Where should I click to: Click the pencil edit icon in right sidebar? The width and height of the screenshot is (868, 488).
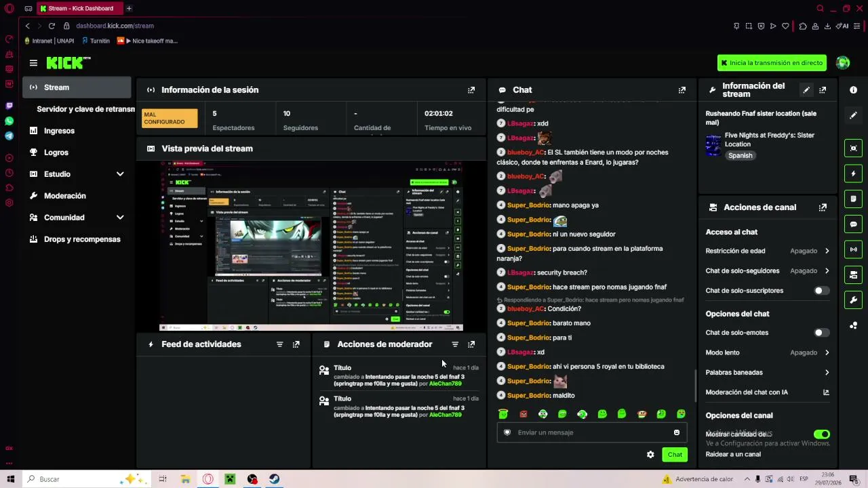[853, 115]
